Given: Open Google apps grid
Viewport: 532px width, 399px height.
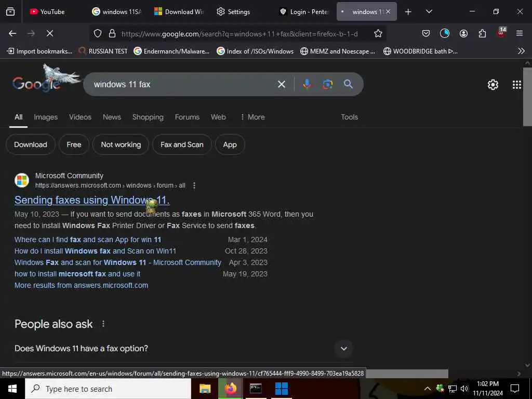Looking at the screenshot, I should click(x=516, y=85).
